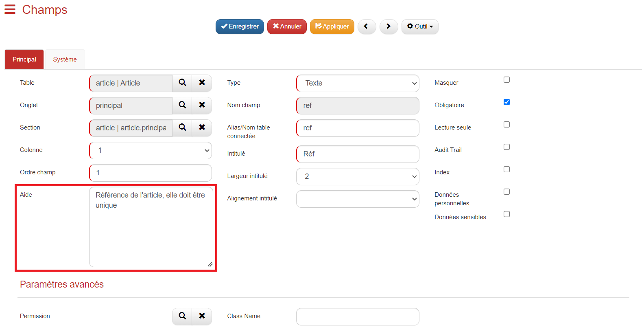Clear the Section field with X icon
Screen dimensions: 644x334
tap(202, 127)
